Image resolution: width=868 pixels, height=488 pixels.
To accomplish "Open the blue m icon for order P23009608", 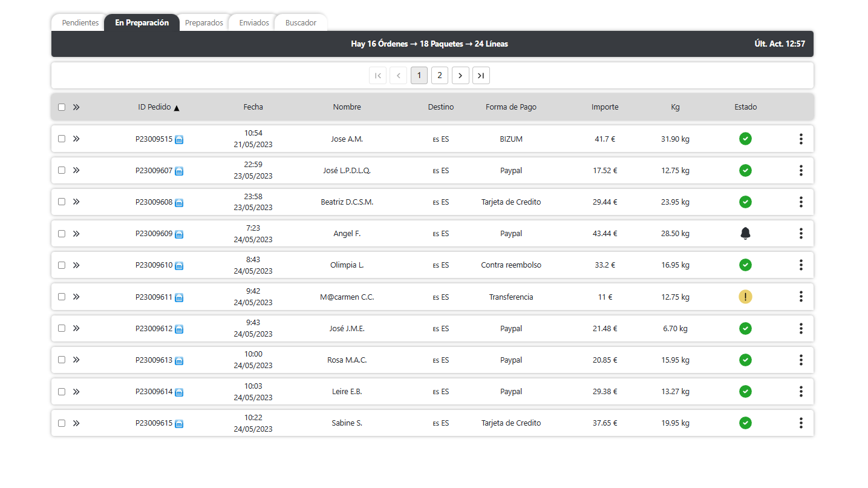I will pos(179,203).
